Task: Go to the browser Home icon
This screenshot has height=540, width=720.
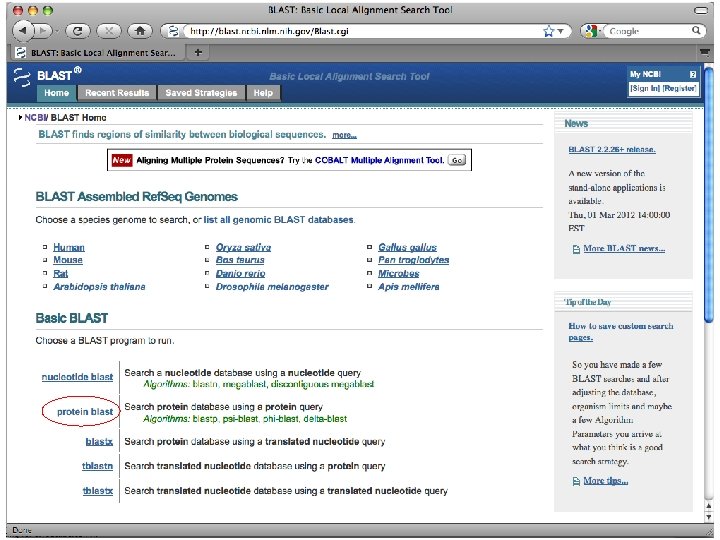Action: (x=140, y=31)
